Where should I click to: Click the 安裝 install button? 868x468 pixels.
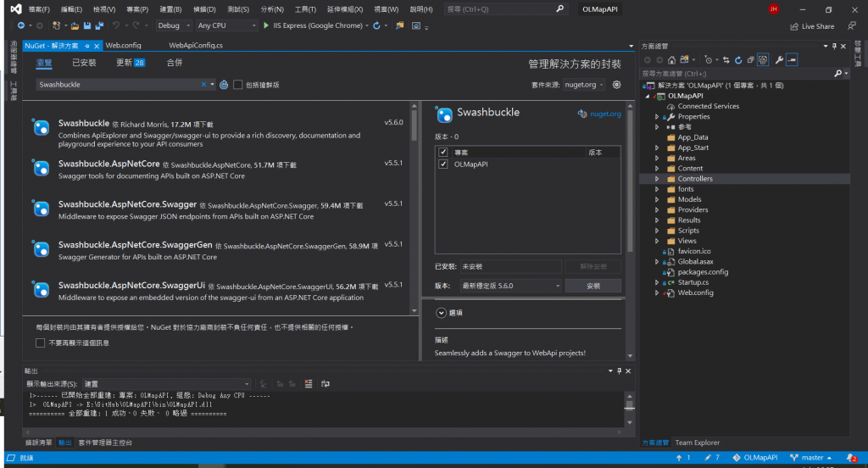coord(593,286)
